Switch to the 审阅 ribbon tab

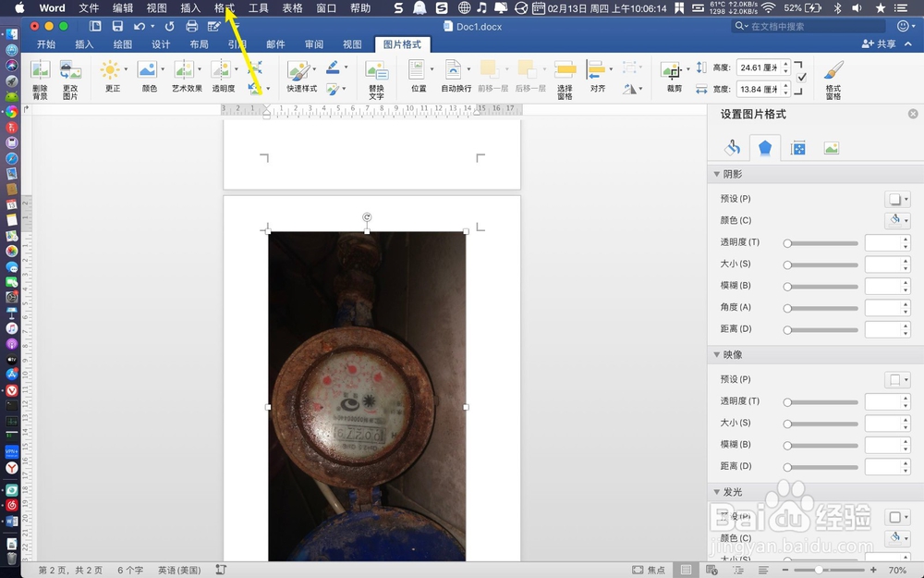[314, 44]
